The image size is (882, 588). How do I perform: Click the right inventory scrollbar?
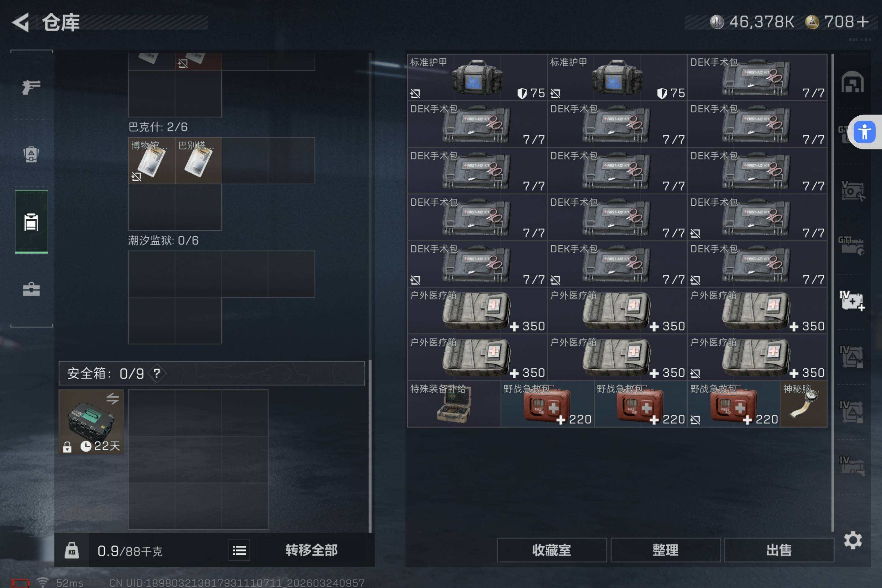click(832, 292)
